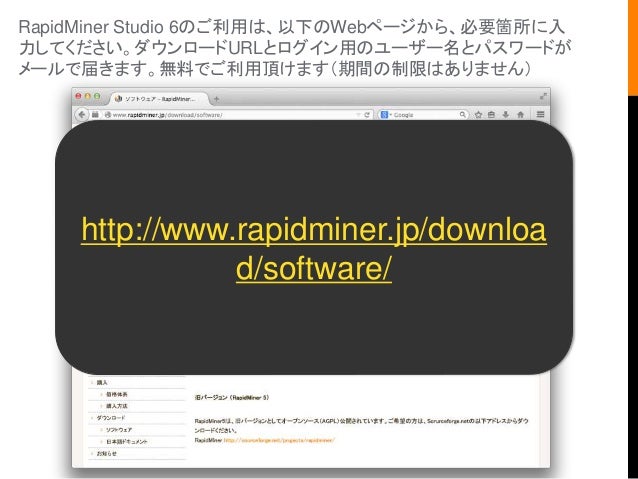
Task: Open the downloads arrow icon
Action: (506, 115)
